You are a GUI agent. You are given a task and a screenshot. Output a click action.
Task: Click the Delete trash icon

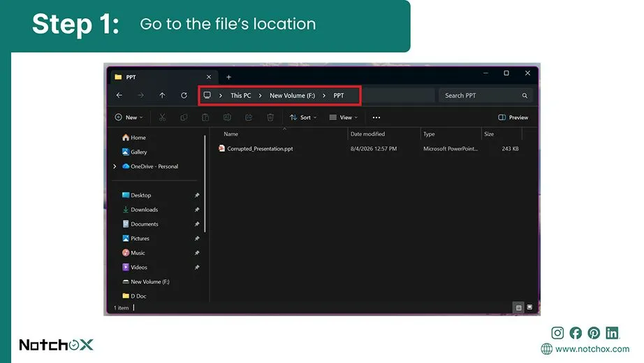[270, 118]
